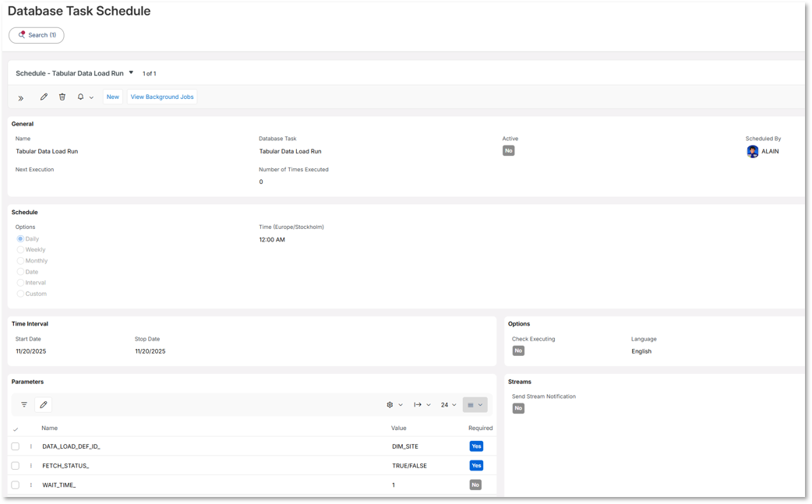Toggle the Active No badge
This screenshot has width=812, height=504.
[x=509, y=150]
